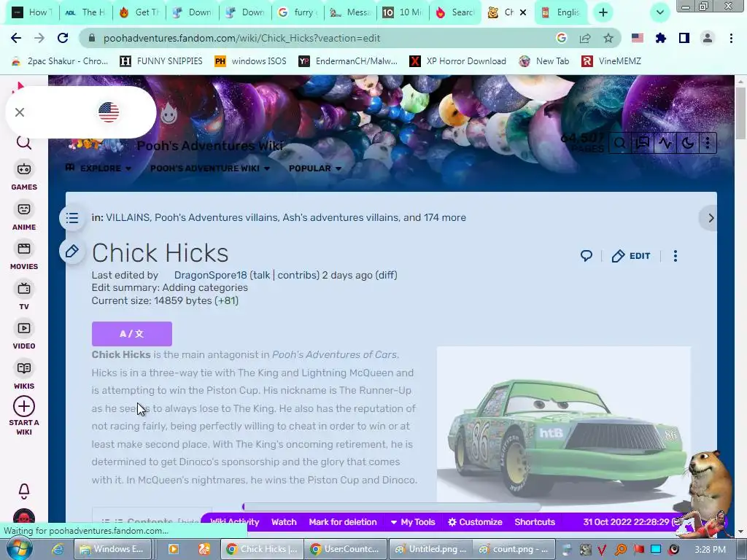Image resolution: width=747 pixels, height=560 pixels.
Task: Open DragonSpore18 user profile link
Action: pos(211,275)
